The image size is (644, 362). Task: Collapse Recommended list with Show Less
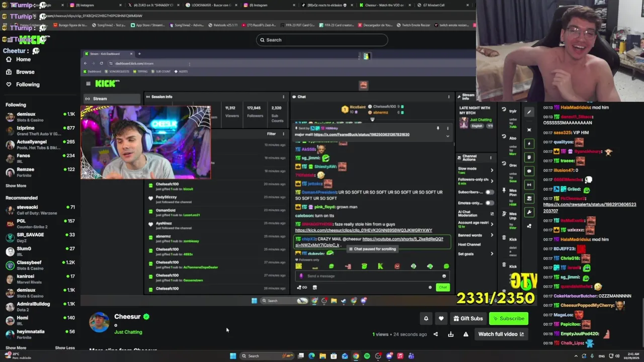click(64, 348)
